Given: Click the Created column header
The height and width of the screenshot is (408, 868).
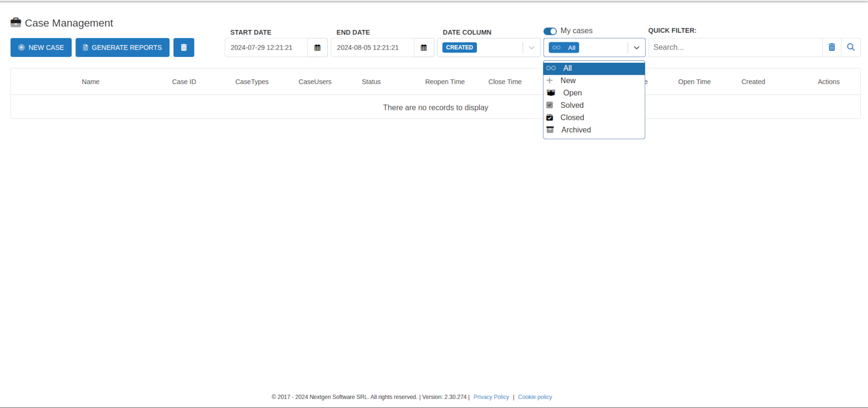Looking at the screenshot, I should pyautogui.click(x=753, y=82).
